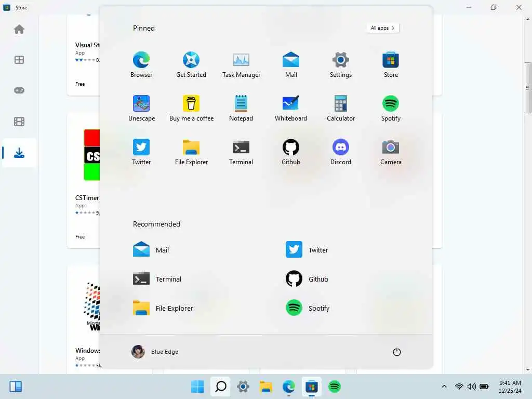This screenshot has height=399, width=532.
Task: Open Buy me a coffee
Action: pos(191,108)
